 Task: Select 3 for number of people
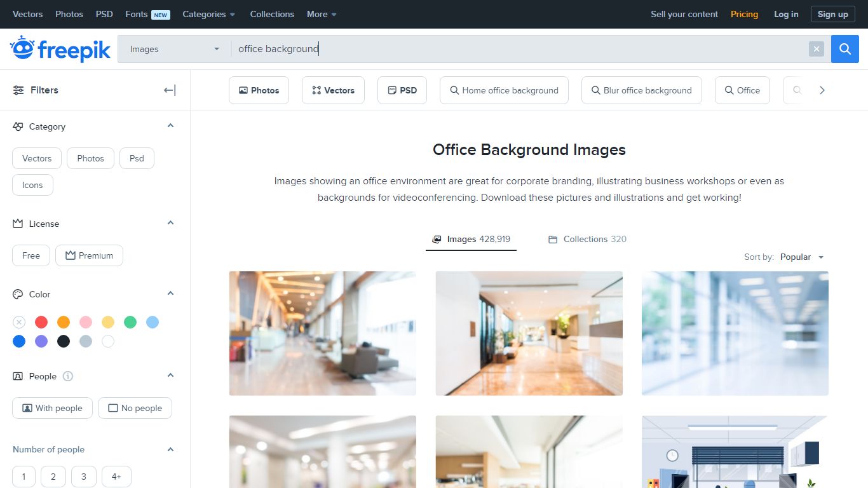click(x=84, y=477)
